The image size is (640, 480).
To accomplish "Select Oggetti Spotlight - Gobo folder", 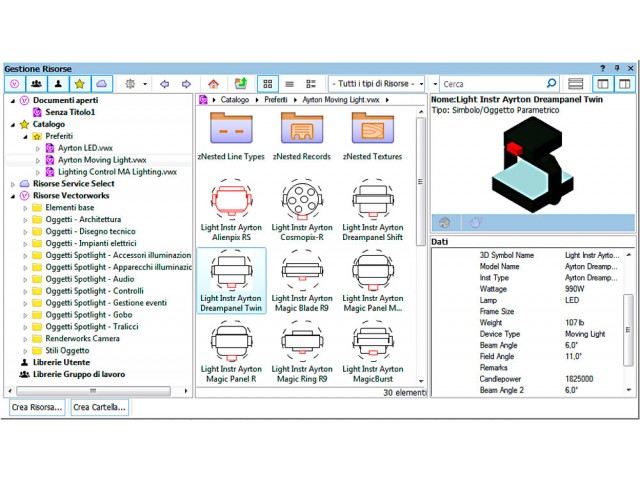I will 89,314.
